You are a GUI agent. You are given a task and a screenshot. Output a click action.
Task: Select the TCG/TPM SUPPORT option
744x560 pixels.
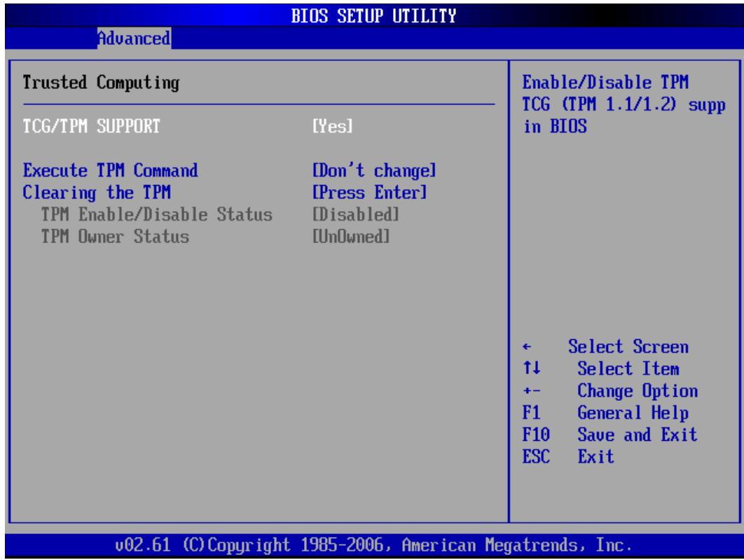(92, 126)
